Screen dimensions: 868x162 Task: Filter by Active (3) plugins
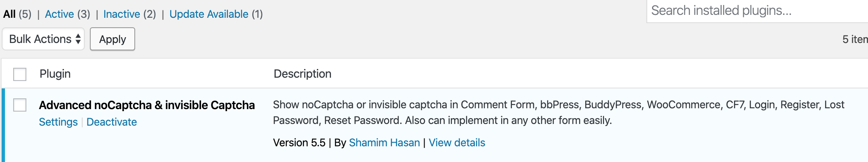click(x=68, y=14)
